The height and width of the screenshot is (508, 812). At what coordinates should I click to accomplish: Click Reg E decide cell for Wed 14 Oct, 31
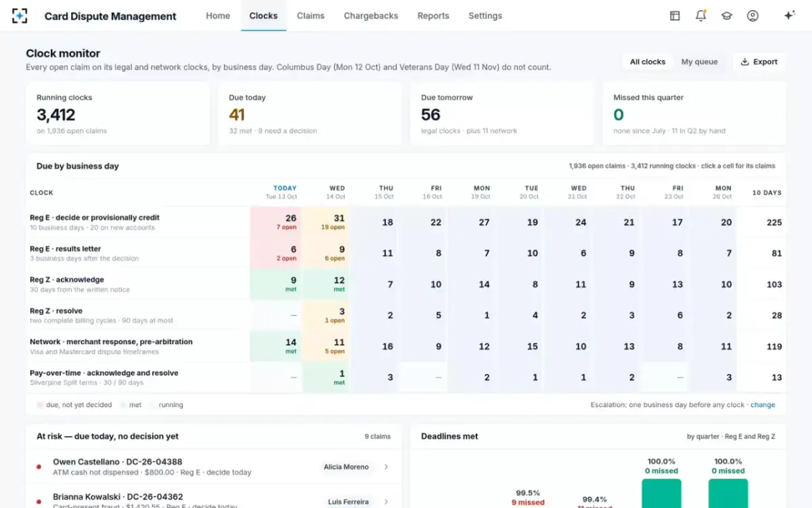pyautogui.click(x=325, y=222)
